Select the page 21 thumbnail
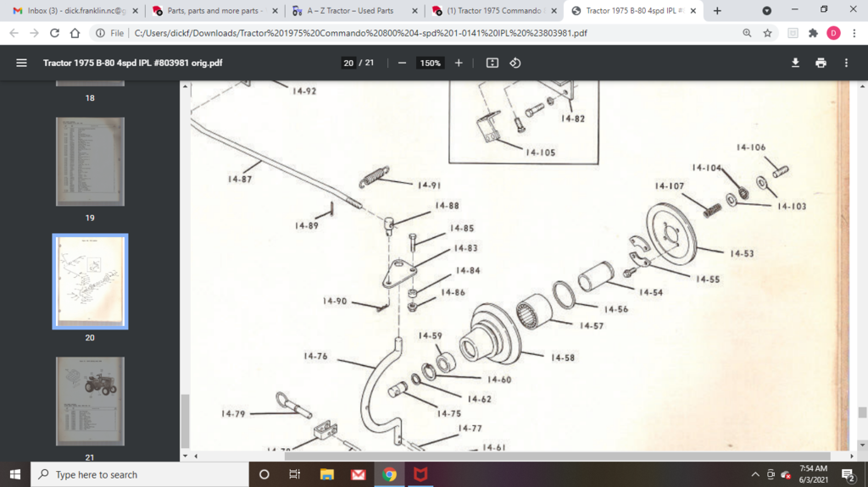The height and width of the screenshot is (487, 868). coord(90,401)
